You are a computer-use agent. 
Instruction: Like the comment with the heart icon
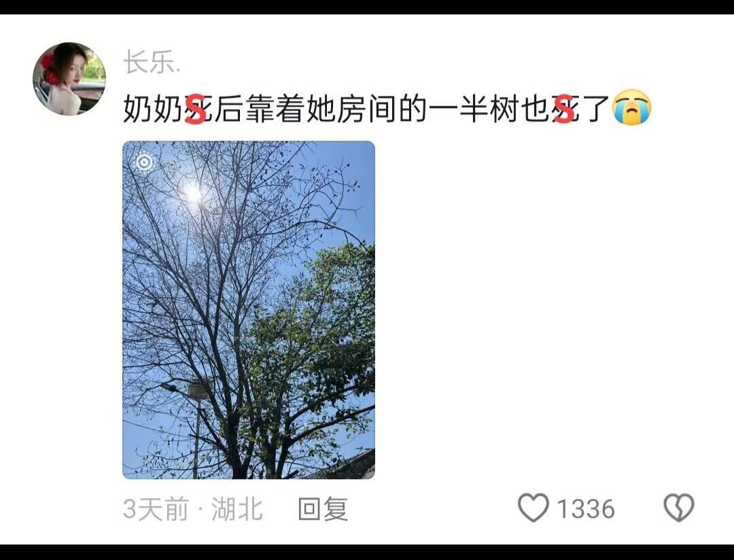point(534,508)
